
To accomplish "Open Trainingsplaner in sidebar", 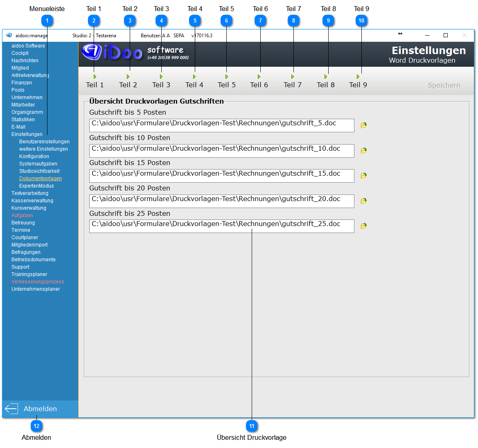I will tap(29, 274).
